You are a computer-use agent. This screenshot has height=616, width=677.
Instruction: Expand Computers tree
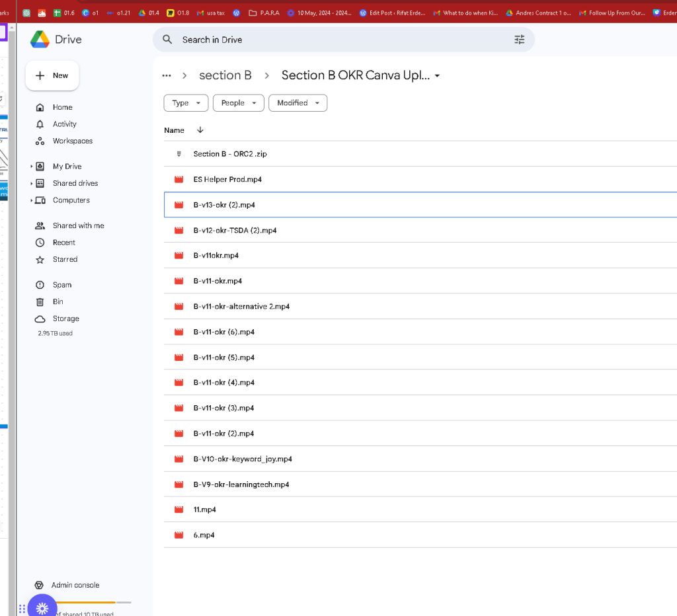coord(32,200)
